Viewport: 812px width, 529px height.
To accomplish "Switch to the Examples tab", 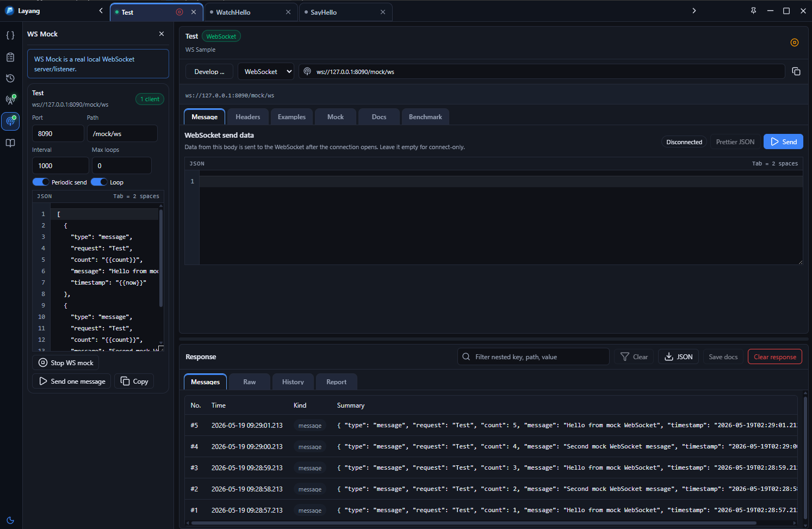I will 292,117.
